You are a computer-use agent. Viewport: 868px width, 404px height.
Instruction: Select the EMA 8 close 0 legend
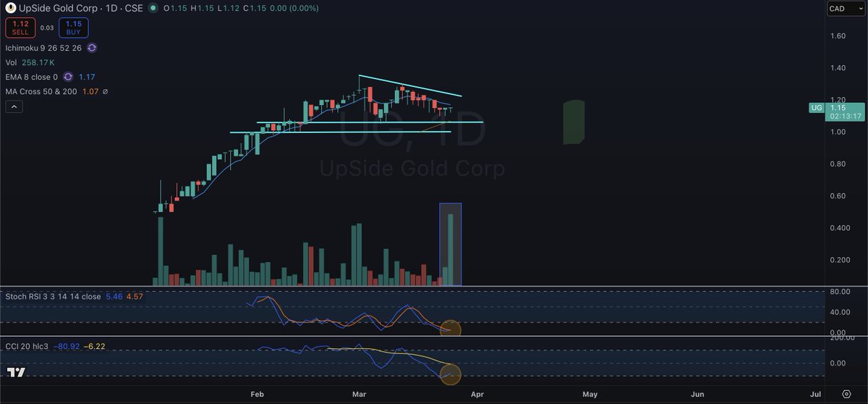point(32,77)
